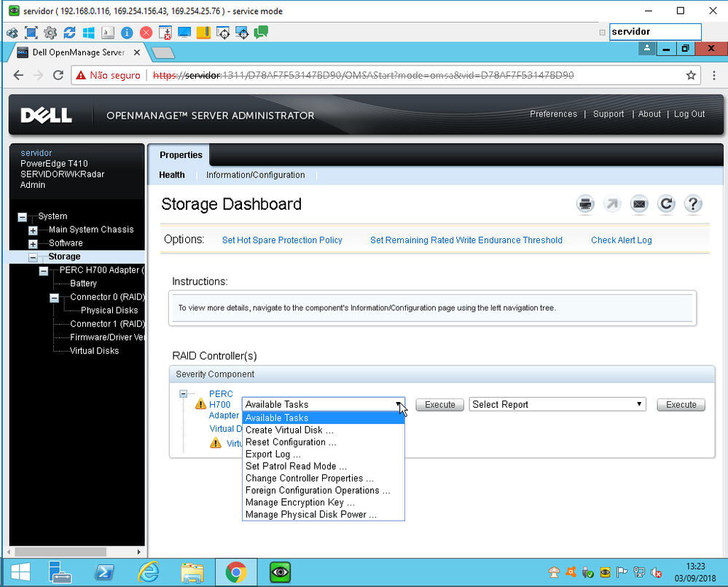
Task: Collapse the Connector 0 (RAID) node
Action: [x=55, y=297]
